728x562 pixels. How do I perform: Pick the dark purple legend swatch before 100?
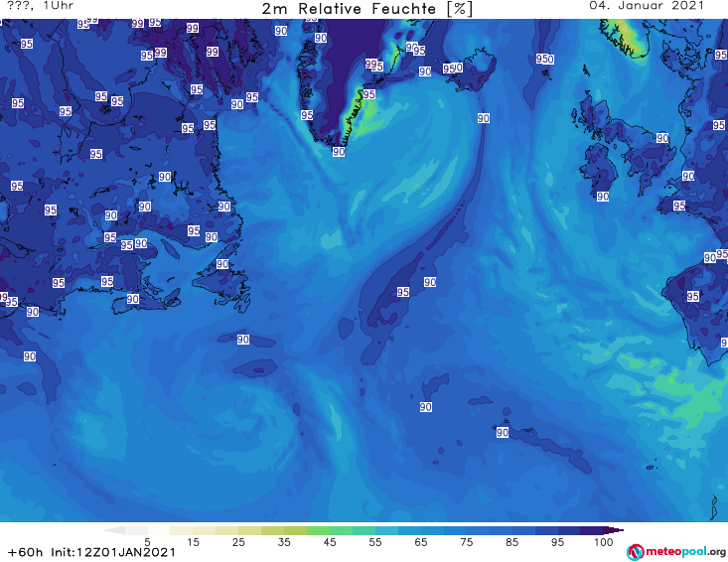(x=592, y=530)
